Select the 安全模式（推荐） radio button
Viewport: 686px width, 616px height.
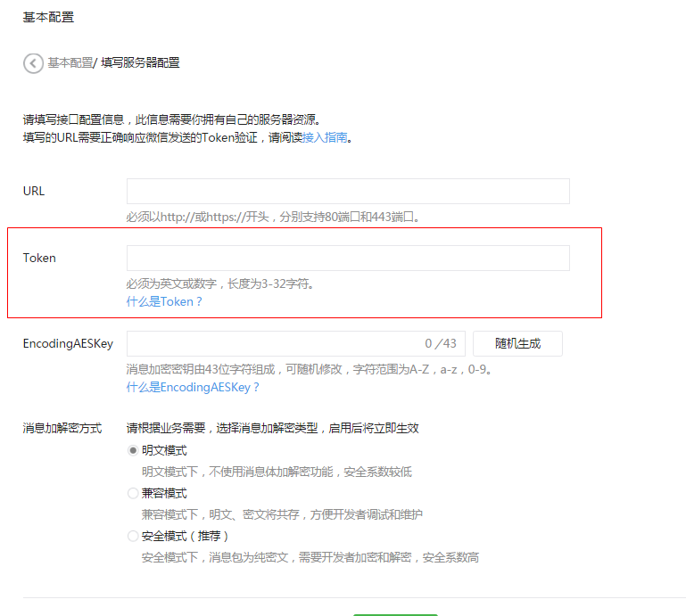[x=133, y=536]
